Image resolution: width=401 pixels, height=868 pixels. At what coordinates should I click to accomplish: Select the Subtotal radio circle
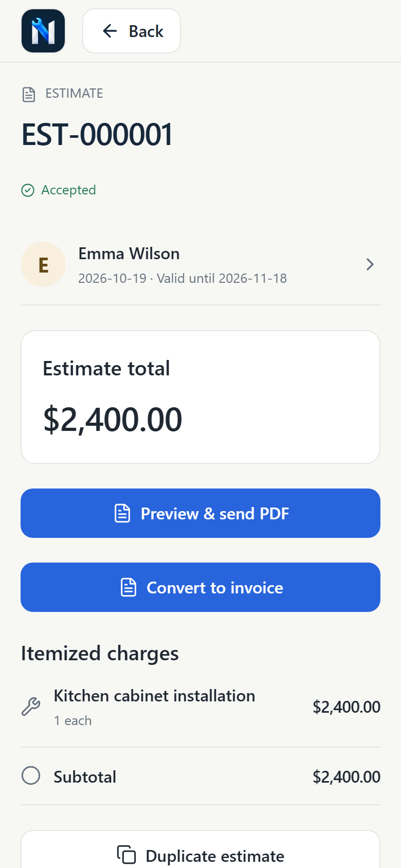[31, 775]
